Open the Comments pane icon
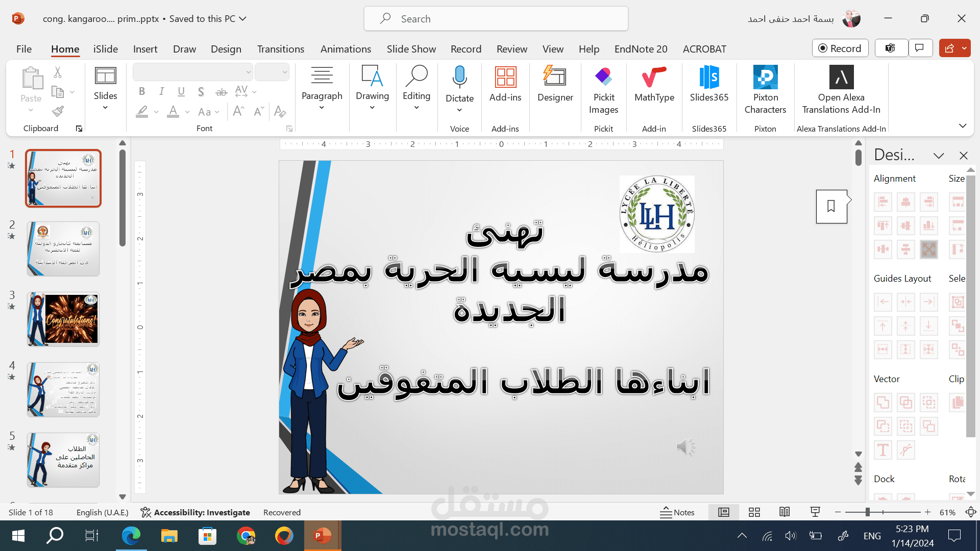The width and height of the screenshot is (980, 551). pos(920,48)
